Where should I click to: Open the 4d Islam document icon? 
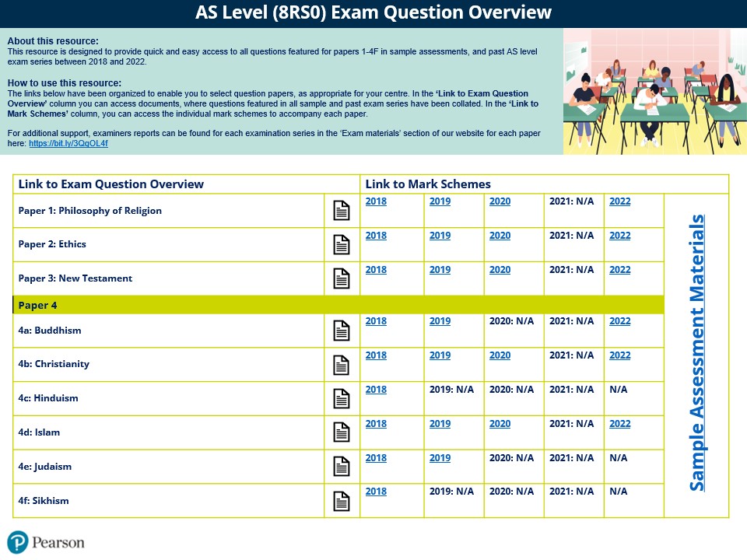coord(342,432)
